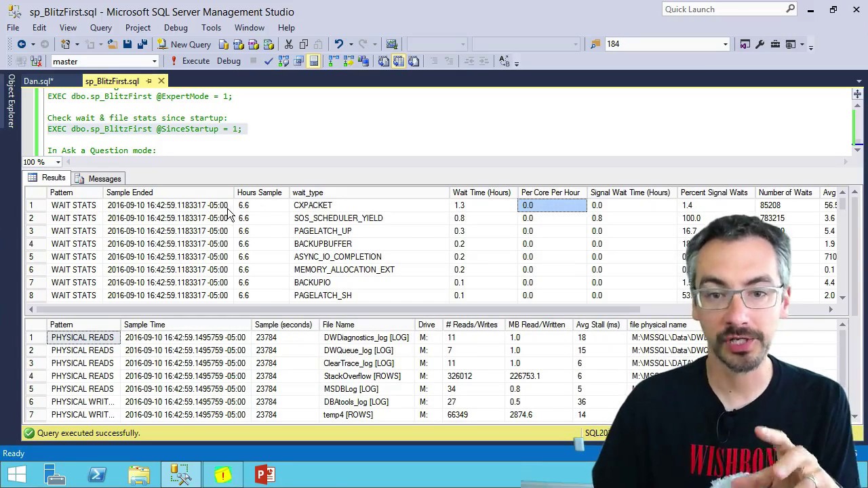Click the New Query button
This screenshot has width=868, height=488.
pyautogui.click(x=184, y=44)
